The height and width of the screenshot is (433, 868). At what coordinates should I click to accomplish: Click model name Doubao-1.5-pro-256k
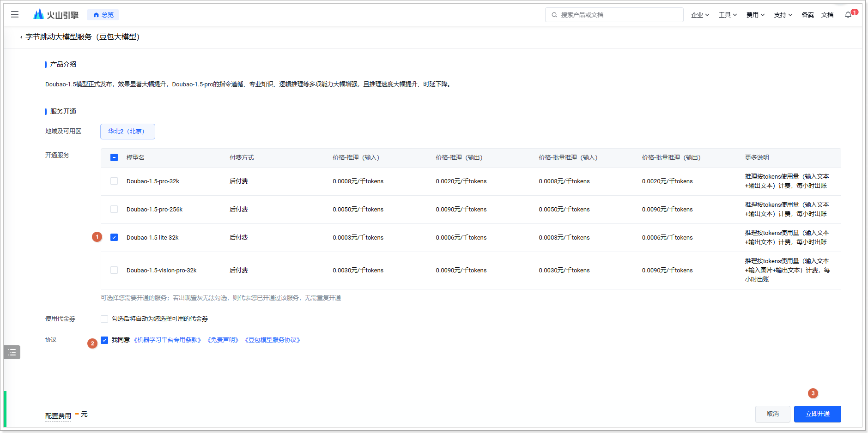[154, 210]
